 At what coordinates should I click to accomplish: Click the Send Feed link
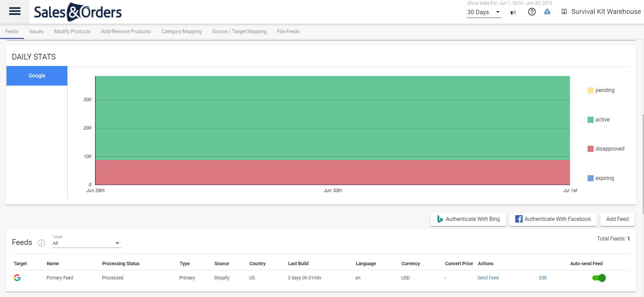click(x=488, y=278)
